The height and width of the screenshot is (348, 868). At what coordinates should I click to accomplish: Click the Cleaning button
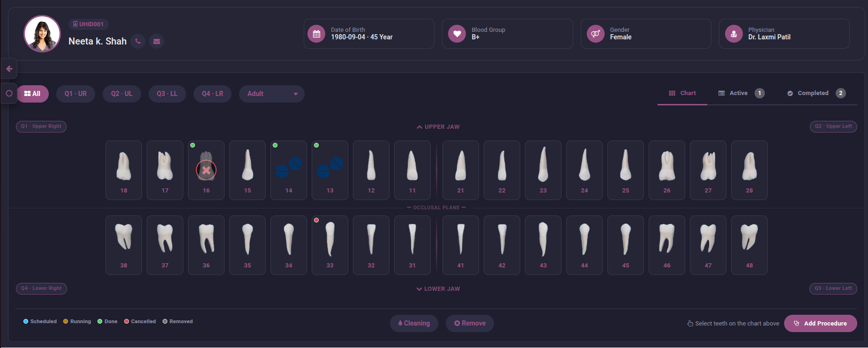(414, 323)
